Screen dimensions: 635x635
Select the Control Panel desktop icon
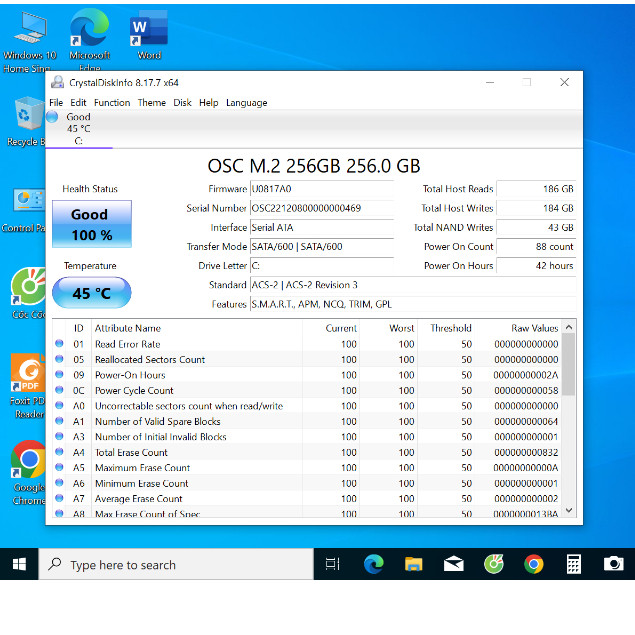[24, 211]
